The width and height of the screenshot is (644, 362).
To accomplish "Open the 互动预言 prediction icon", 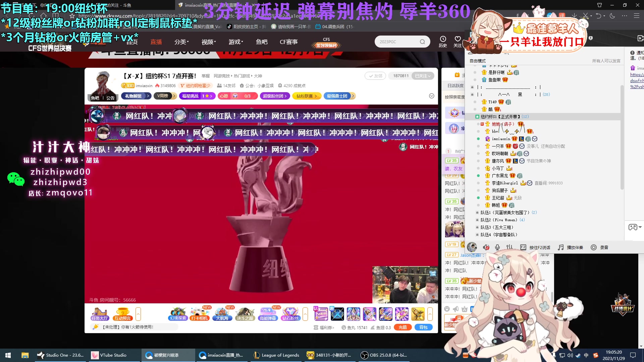I will (x=122, y=314).
